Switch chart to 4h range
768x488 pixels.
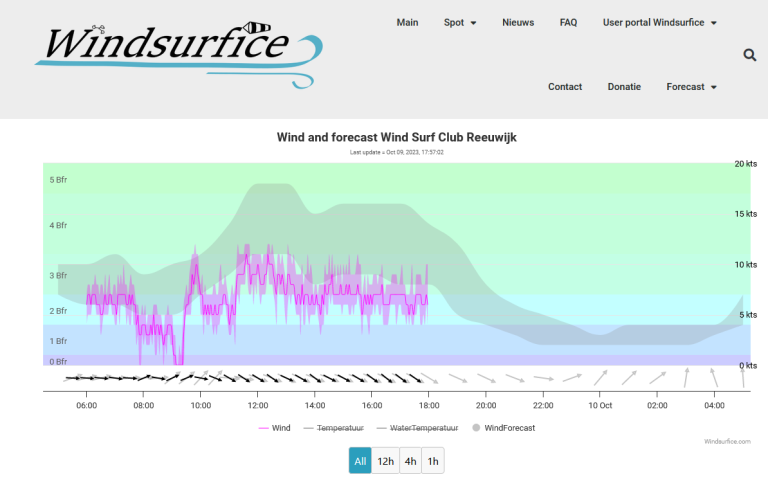(x=410, y=461)
